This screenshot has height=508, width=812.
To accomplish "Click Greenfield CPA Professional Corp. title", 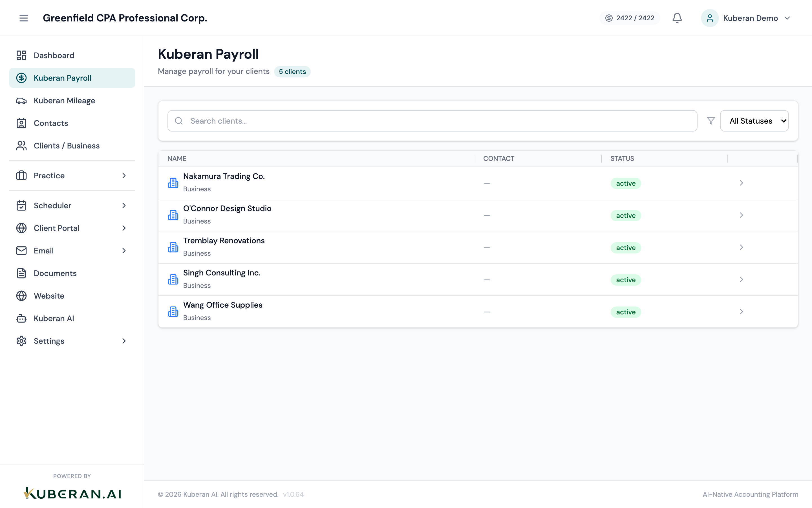I will pyautogui.click(x=125, y=18).
